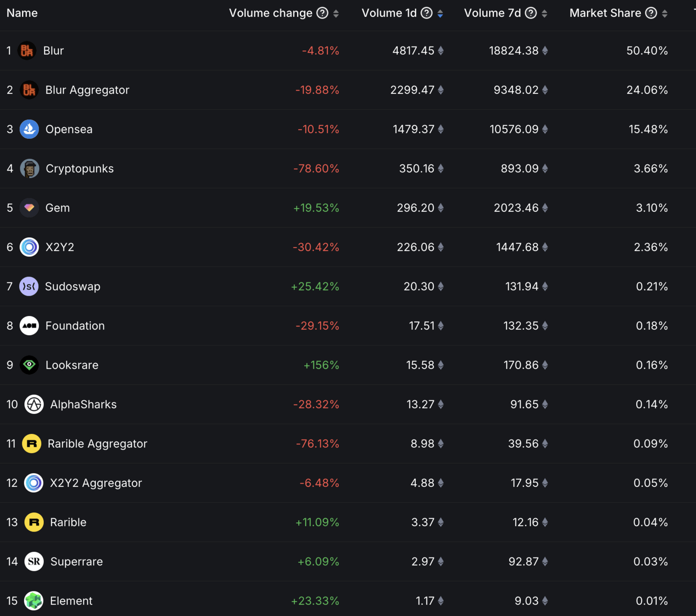Select the 0.14% market share value
The image size is (696, 616).
pos(652,404)
